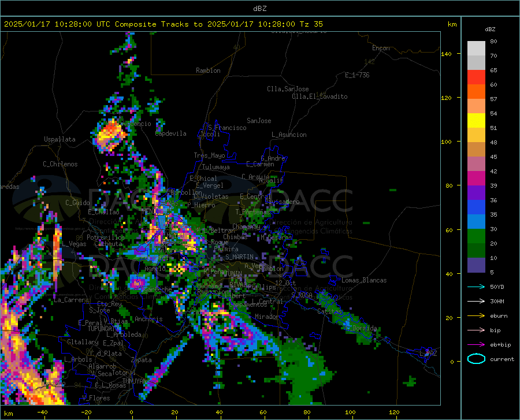Select the light gray 80 dBZ swatch
This screenshot has height=420, width=520.
coord(476,49)
